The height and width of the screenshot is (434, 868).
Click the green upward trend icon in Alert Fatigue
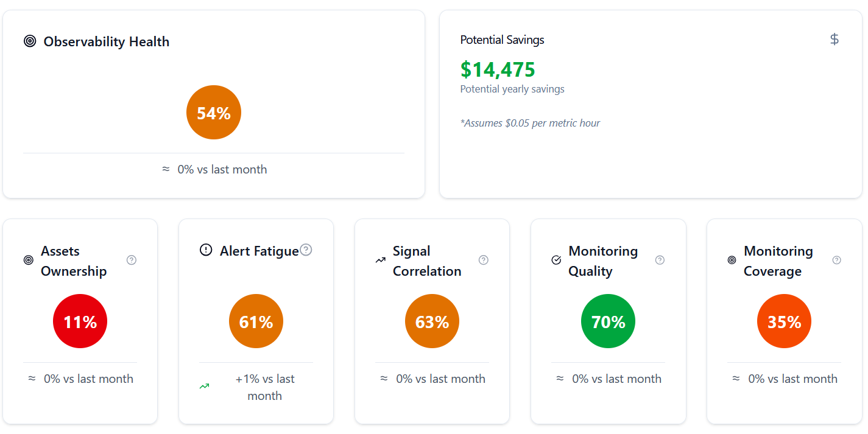(x=205, y=386)
